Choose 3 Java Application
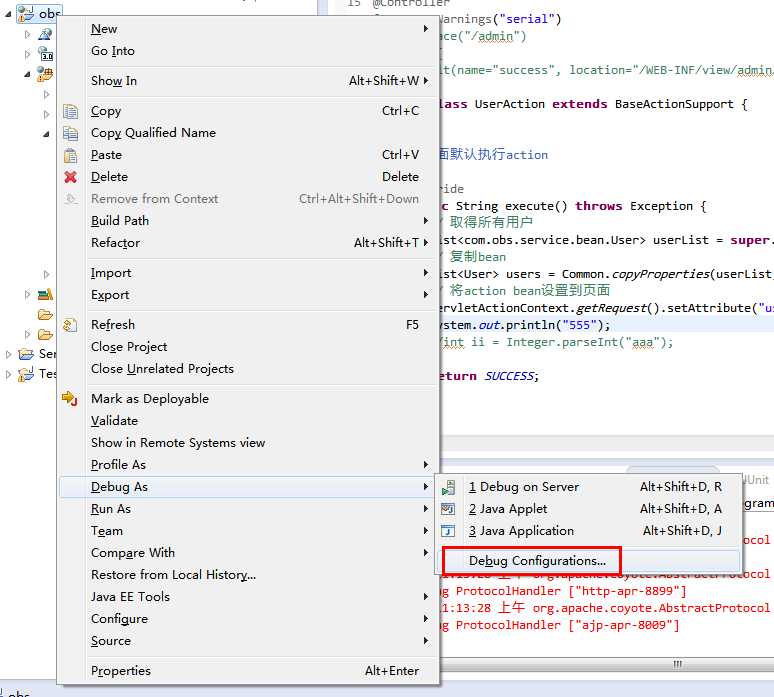 pyautogui.click(x=588, y=531)
